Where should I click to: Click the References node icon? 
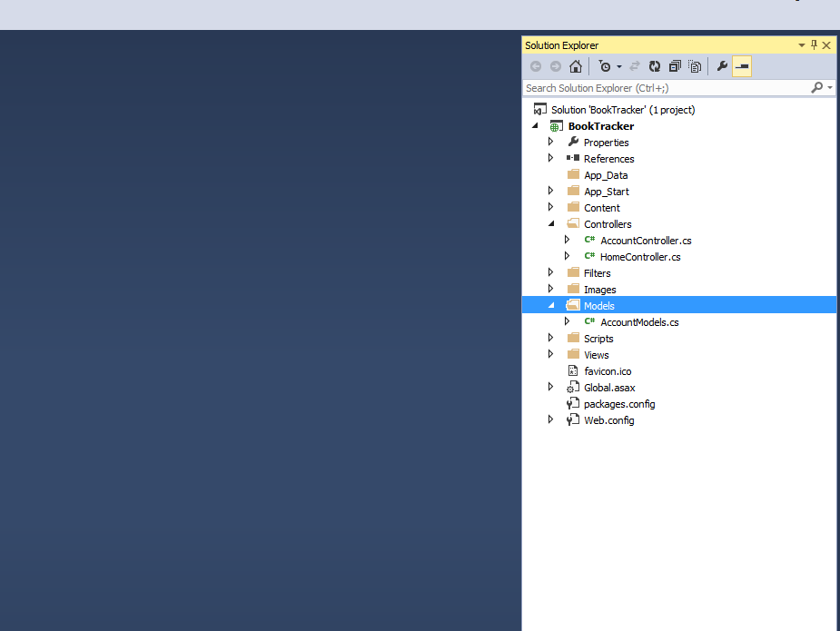coord(573,158)
